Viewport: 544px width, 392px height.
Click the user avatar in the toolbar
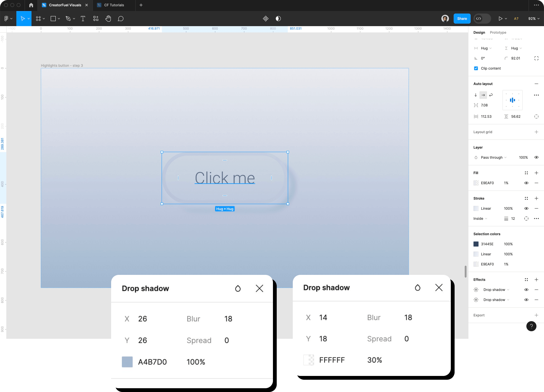[x=445, y=19]
